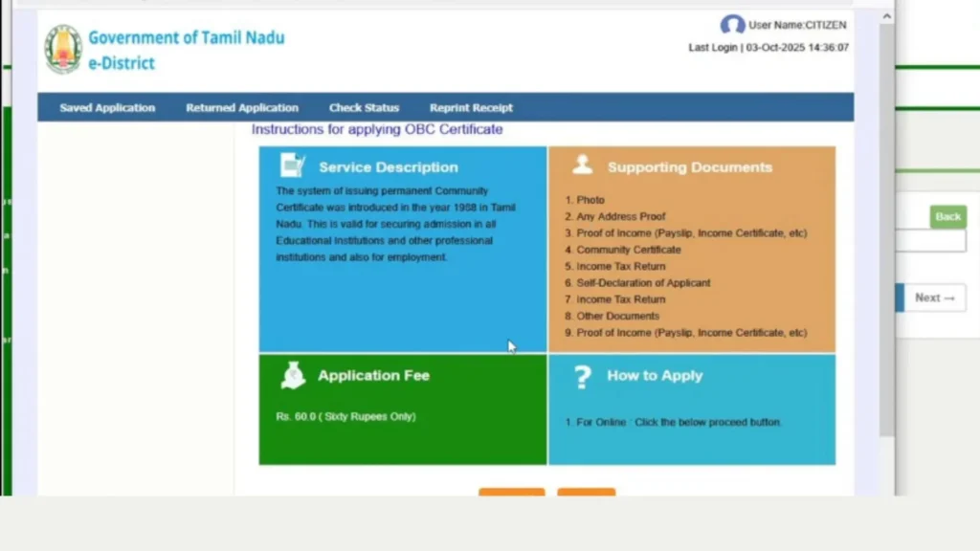
Task: Click the Application Fee money bag icon
Action: pyautogui.click(x=293, y=375)
